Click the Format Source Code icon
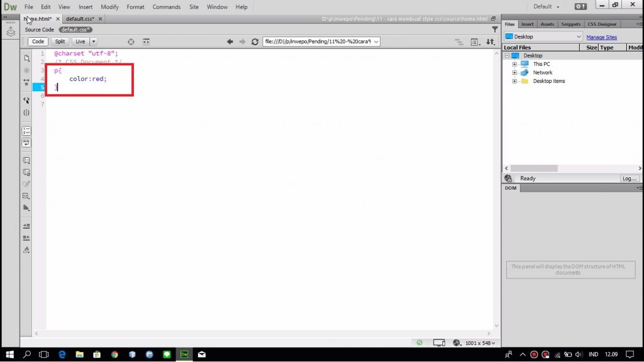 pos(26,250)
